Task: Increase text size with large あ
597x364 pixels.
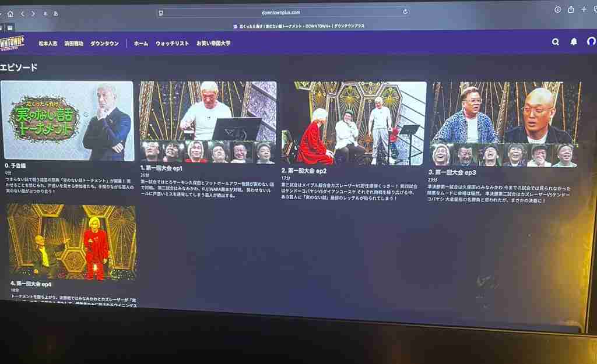Action: [55, 14]
